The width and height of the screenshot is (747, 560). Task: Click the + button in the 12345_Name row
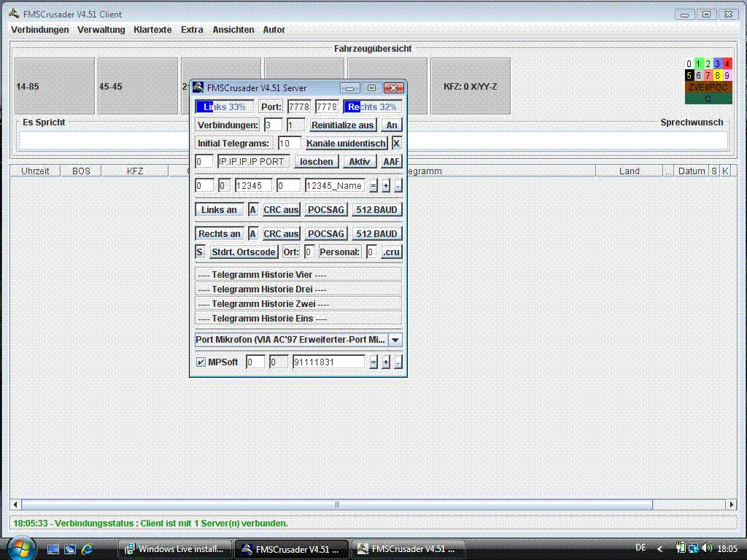coord(386,186)
